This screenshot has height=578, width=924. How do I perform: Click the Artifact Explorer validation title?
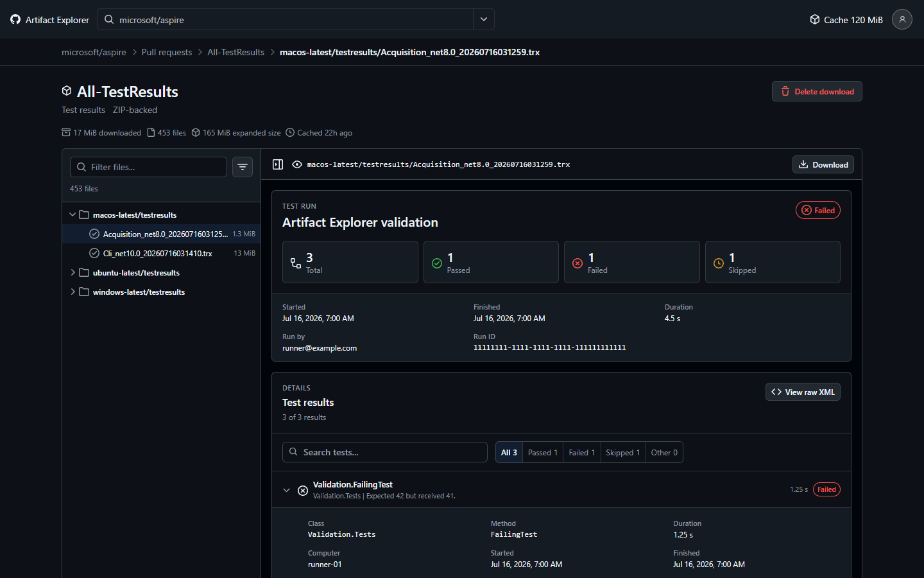360,222
